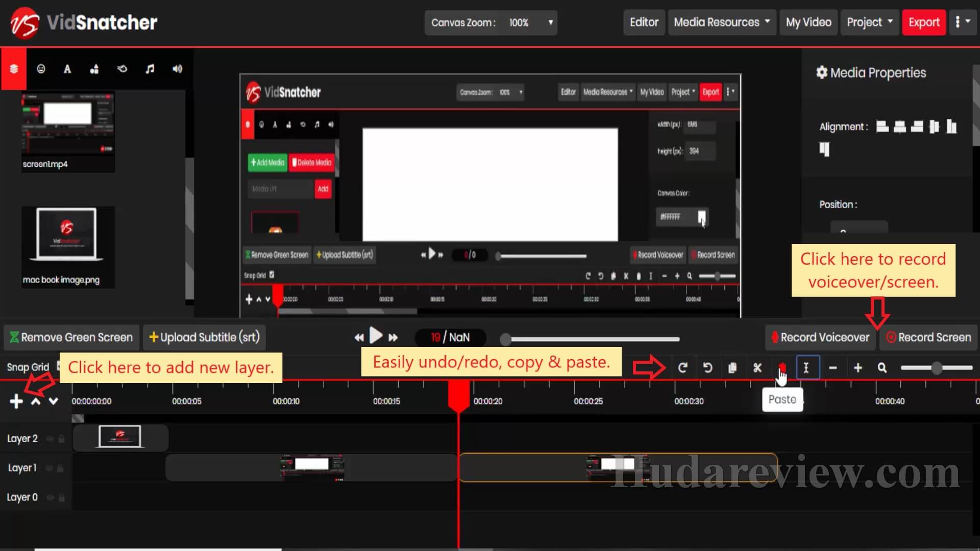Copy the selected clip

click(x=732, y=368)
